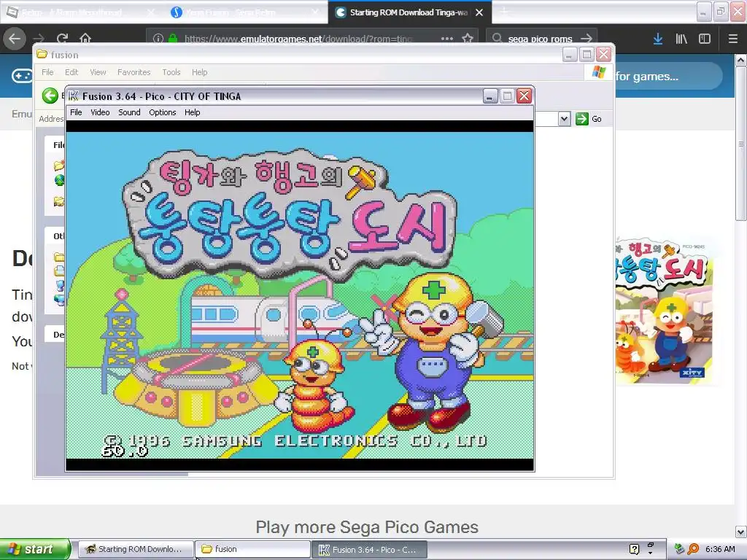Click the magnifier icon in system tray
747x560 pixels.
(693, 549)
